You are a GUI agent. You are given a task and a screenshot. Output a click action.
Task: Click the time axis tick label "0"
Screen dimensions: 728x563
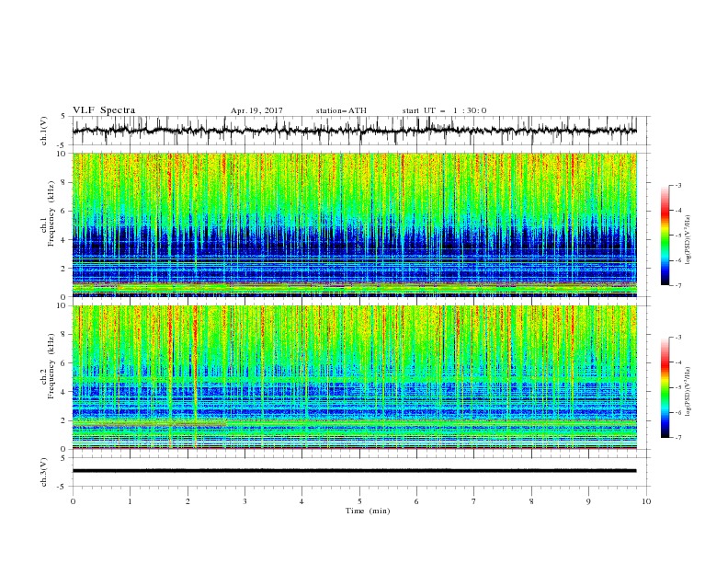pyautogui.click(x=73, y=501)
